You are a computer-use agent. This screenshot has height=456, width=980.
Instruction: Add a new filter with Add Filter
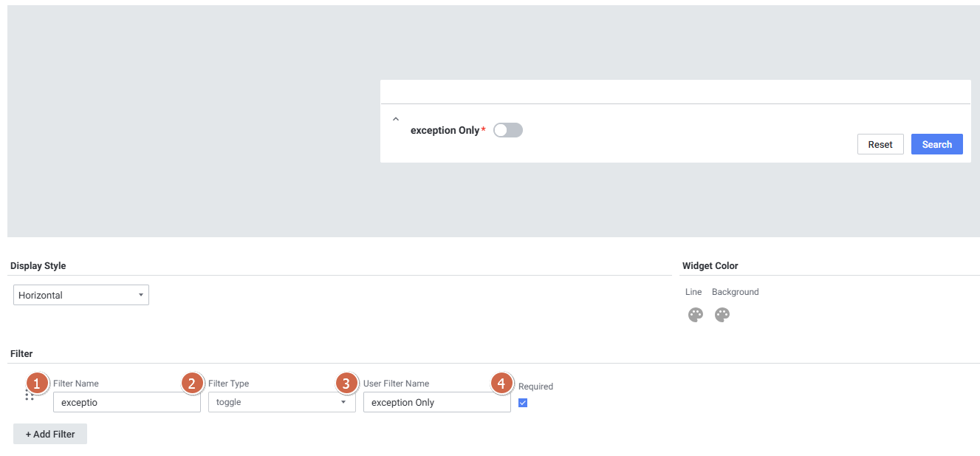pos(50,434)
